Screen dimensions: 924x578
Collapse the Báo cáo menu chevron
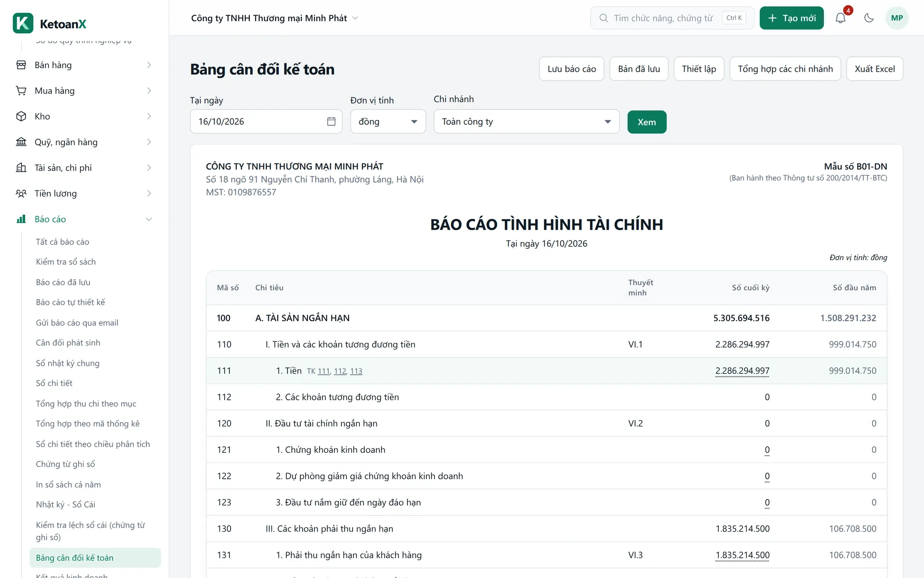[x=149, y=219]
